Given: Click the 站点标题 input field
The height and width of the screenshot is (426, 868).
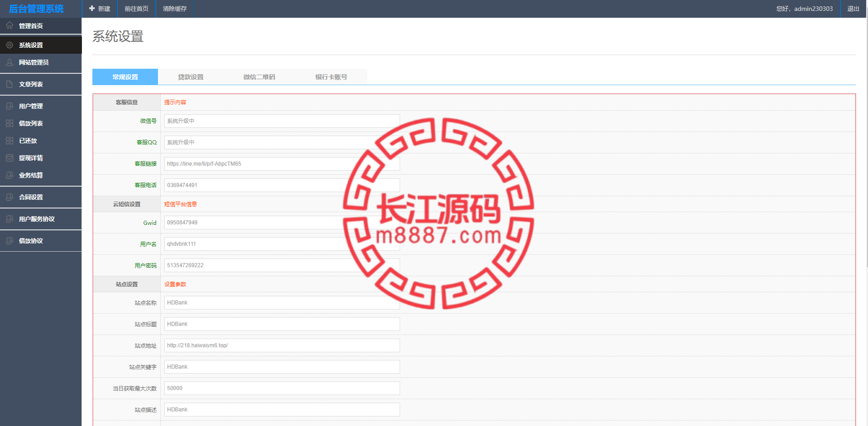Looking at the screenshot, I should pyautogui.click(x=282, y=324).
